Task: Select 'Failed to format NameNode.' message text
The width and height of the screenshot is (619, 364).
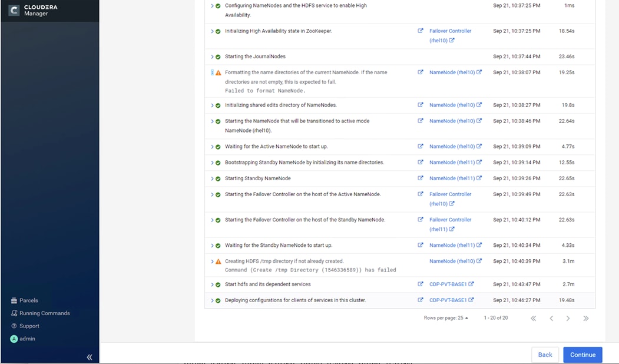Action: (265, 91)
